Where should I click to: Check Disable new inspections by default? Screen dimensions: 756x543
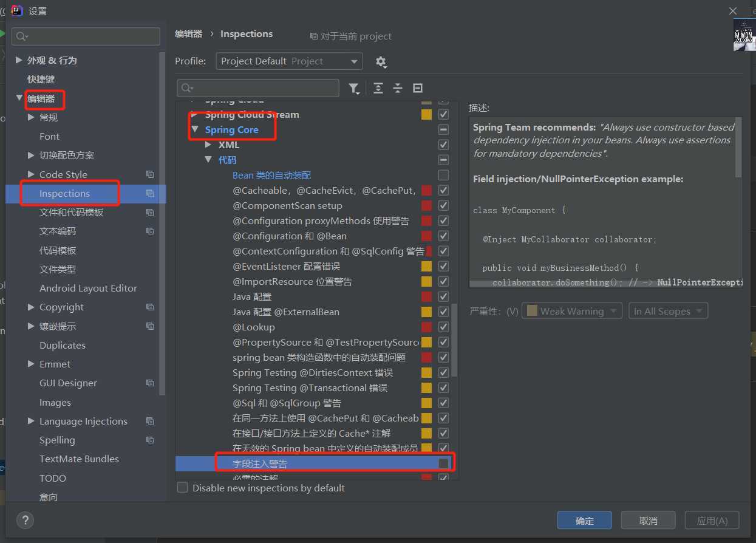pos(182,488)
